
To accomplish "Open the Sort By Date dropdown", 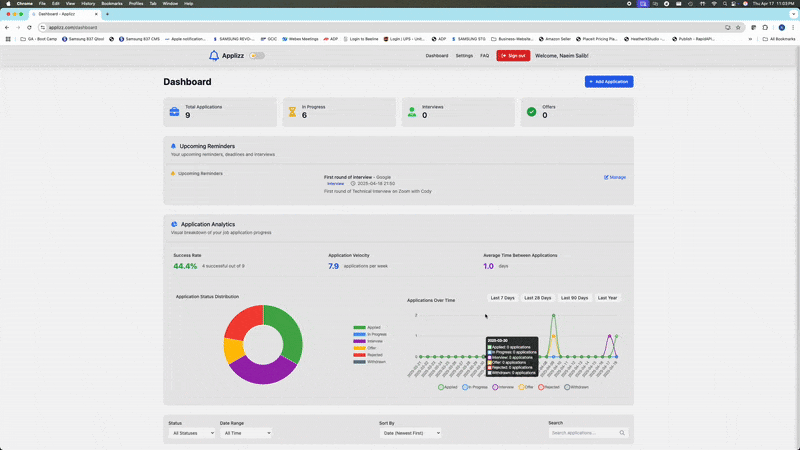I will pos(410,433).
